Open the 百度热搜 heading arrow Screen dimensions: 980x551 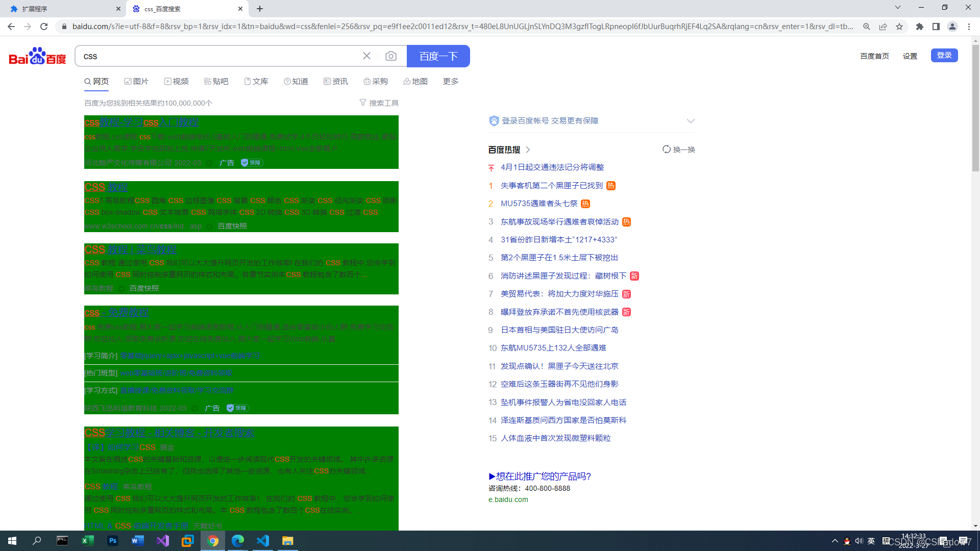point(528,149)
